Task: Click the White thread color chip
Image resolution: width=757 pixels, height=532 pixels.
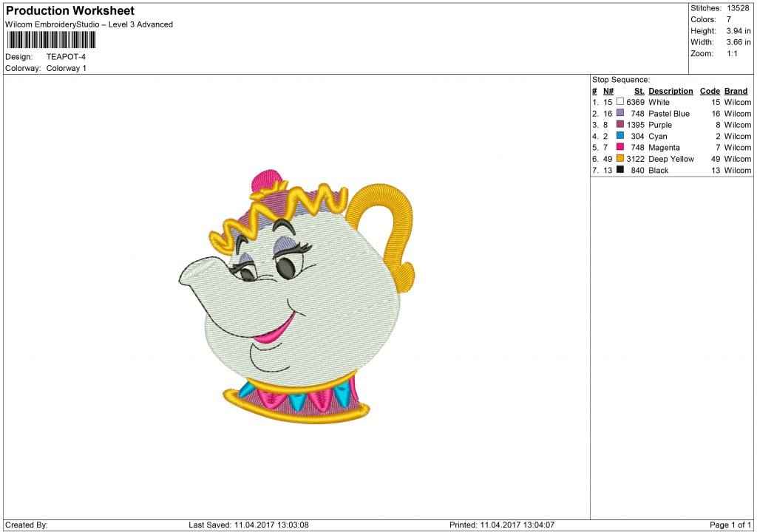Action: [x=619, y=102]
